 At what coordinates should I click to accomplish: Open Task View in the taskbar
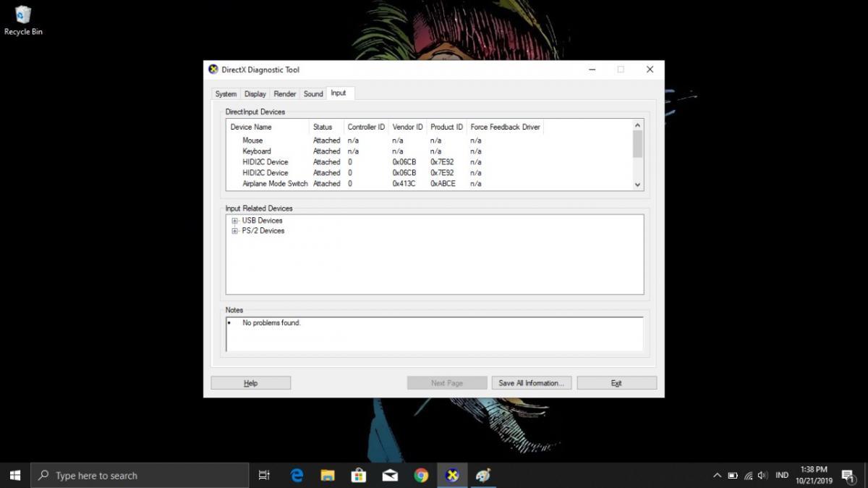(x=264, y=475)
